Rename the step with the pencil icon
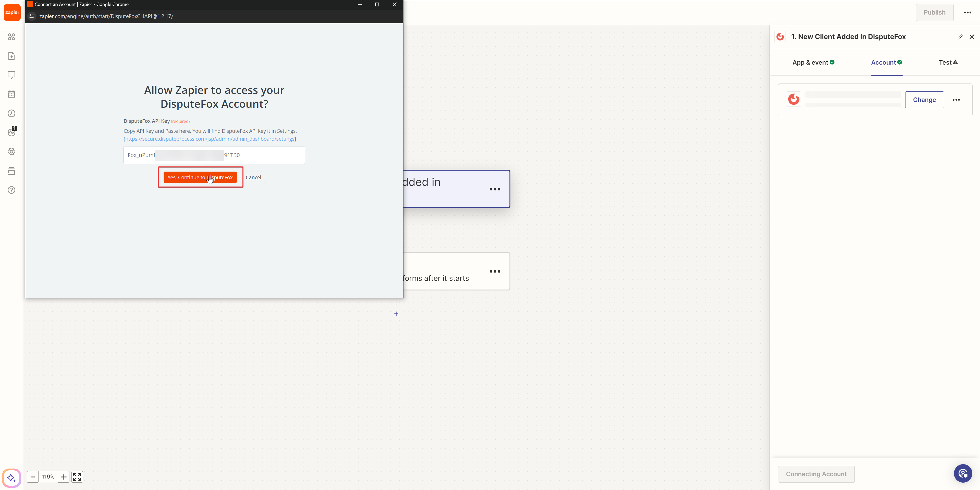Screen dimensions: 980x490 coord(961,37)
